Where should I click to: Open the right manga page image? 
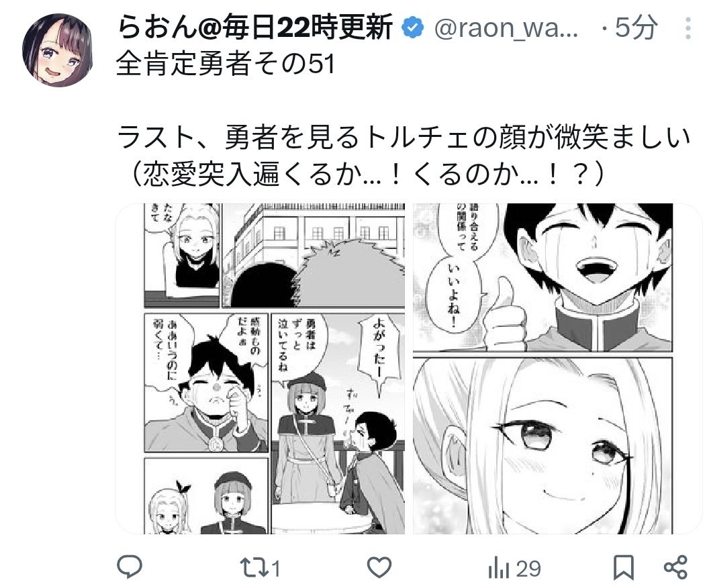(x=543, y=369)
